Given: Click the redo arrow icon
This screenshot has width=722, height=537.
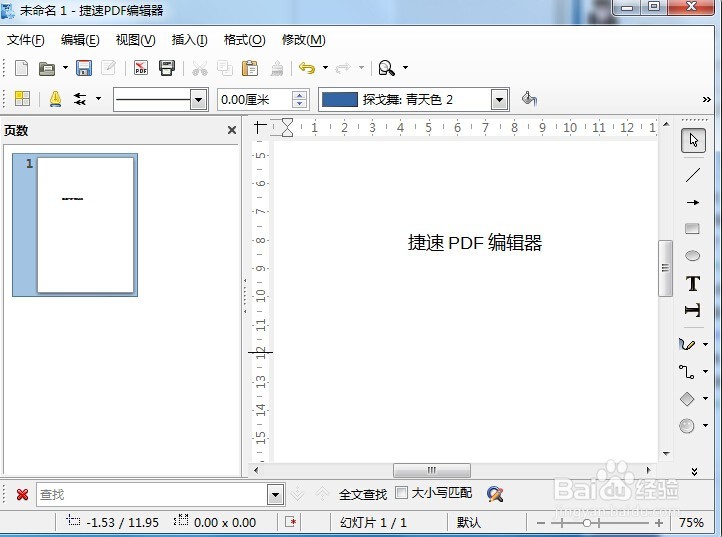Looking at the screenshot, I should [343, 68].
